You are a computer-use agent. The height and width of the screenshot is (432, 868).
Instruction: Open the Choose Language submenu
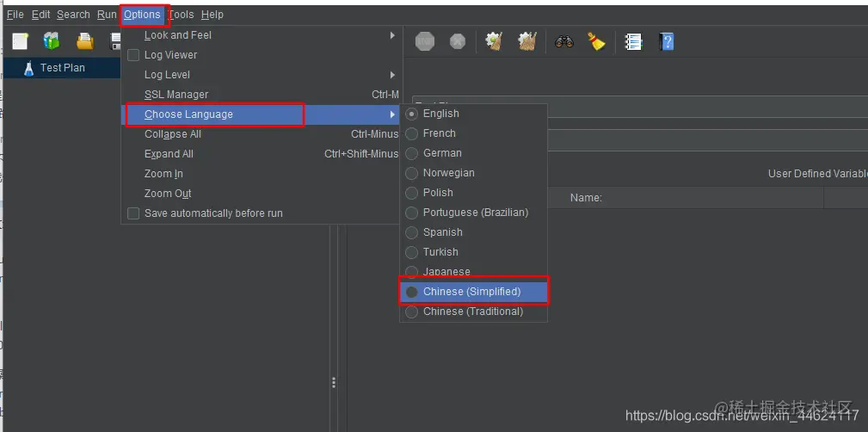(x=260, y=114)
